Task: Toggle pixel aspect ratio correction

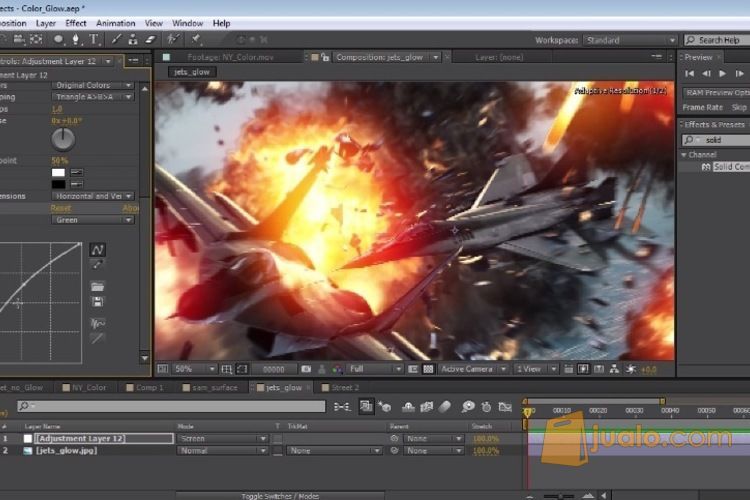Action: (568, 369)
